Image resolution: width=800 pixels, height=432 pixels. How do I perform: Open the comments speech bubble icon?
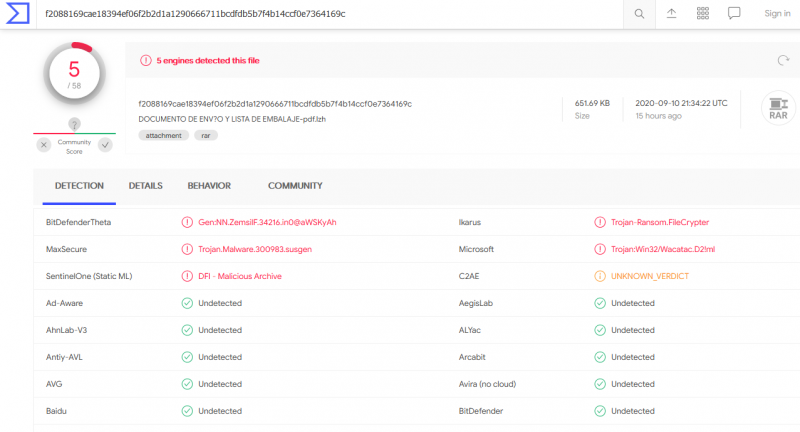tap(734, 13)
